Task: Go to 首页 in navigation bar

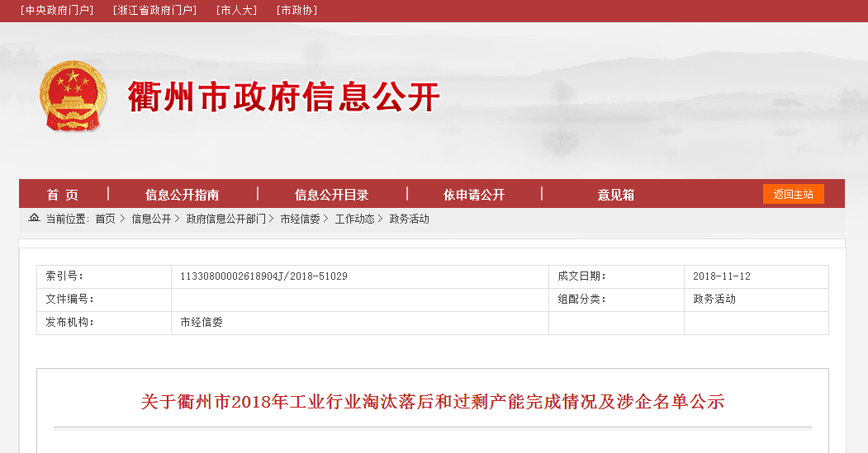Action: 63,195
